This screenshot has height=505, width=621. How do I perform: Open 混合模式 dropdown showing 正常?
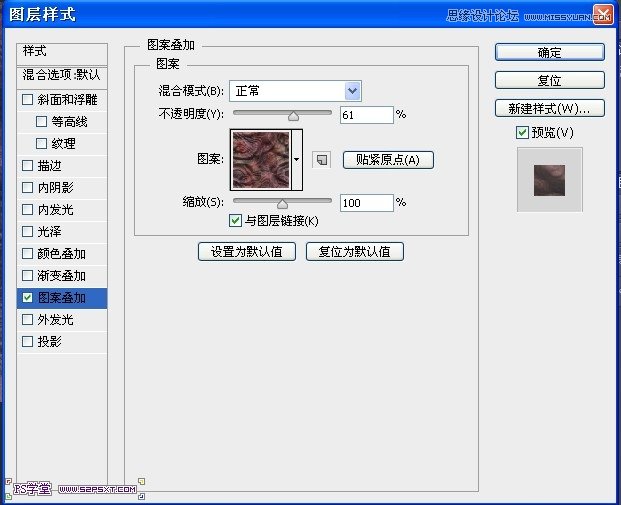pos(295,91)
